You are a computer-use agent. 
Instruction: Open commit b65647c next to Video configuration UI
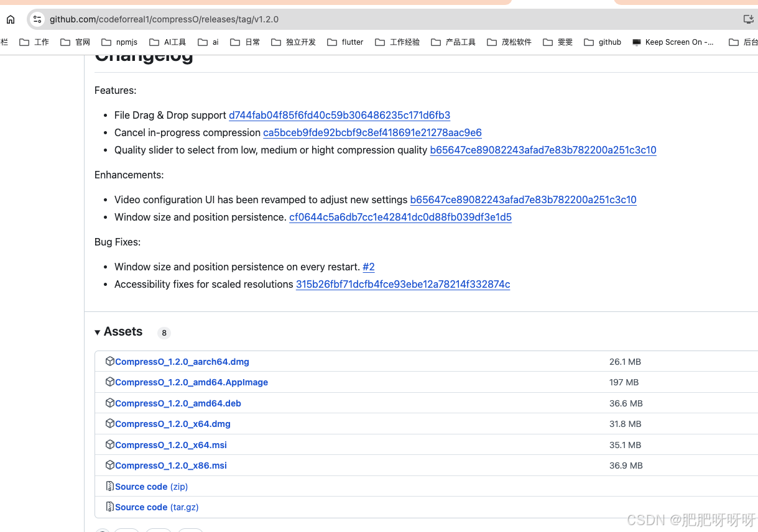[x=524, y=199]
